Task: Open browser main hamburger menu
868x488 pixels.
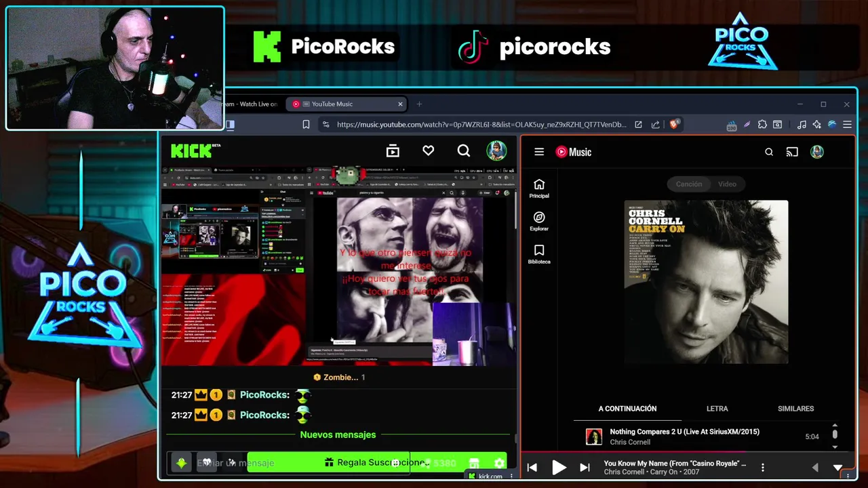Action: point(847,124)
